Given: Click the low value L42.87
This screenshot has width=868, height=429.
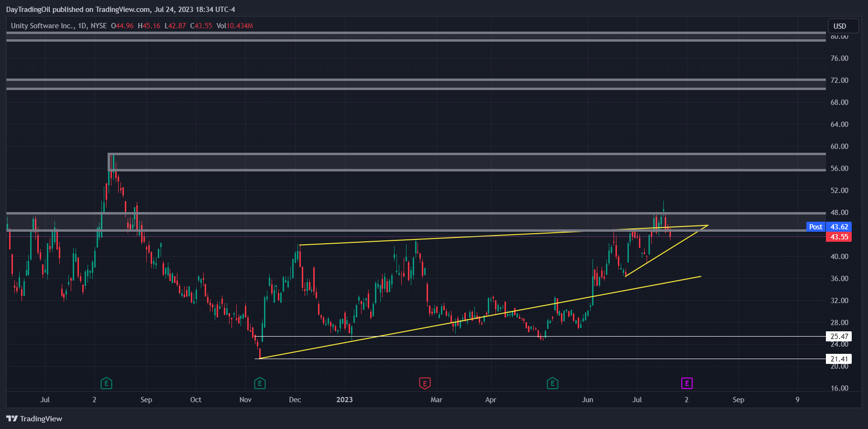Looking at the screenshot, I should pyautogui.click(x=176, y=26).
